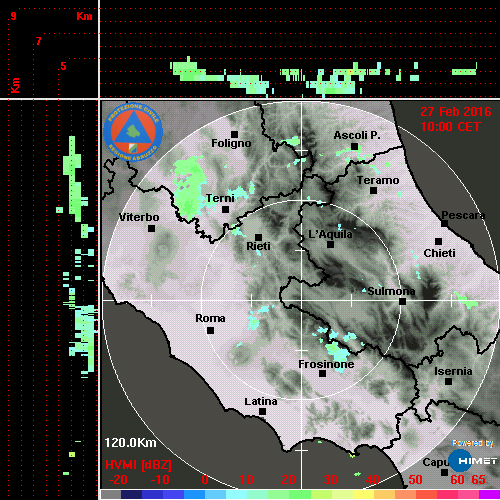
Task: Click the radar center crosshair
Action: click(302, 300)
